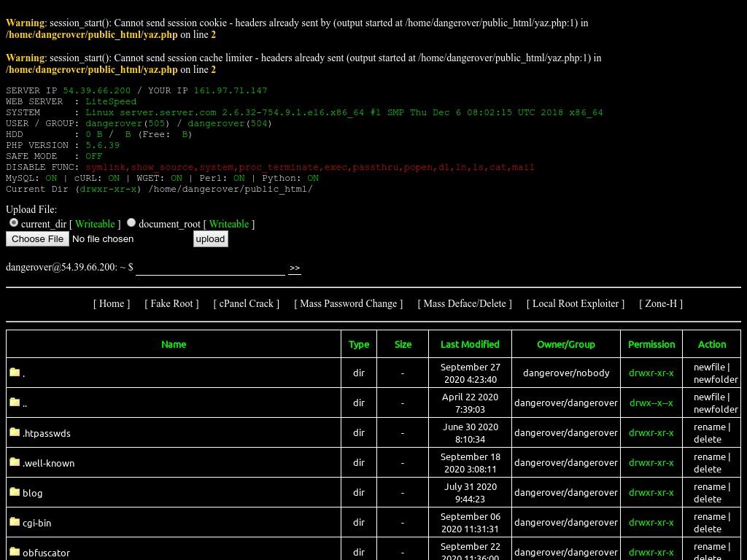Click the Choose File button
Image resolution: width=747 pixels, height=560 pixels.
(38, 239)
